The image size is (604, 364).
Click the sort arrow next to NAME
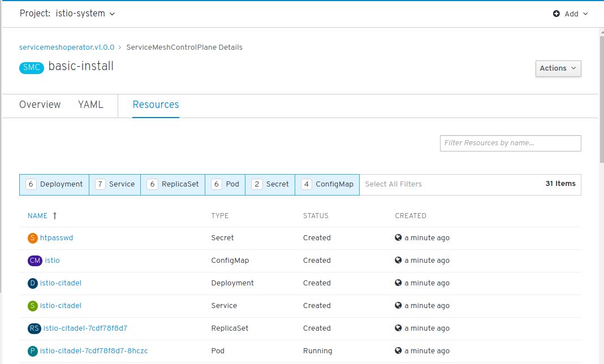click(55, 216)
